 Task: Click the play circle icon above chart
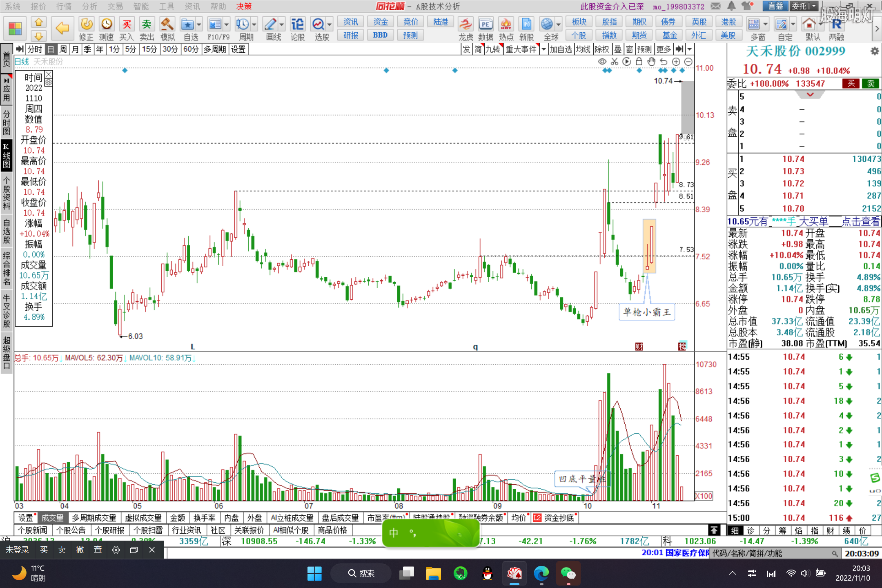[x=627, y=62]
